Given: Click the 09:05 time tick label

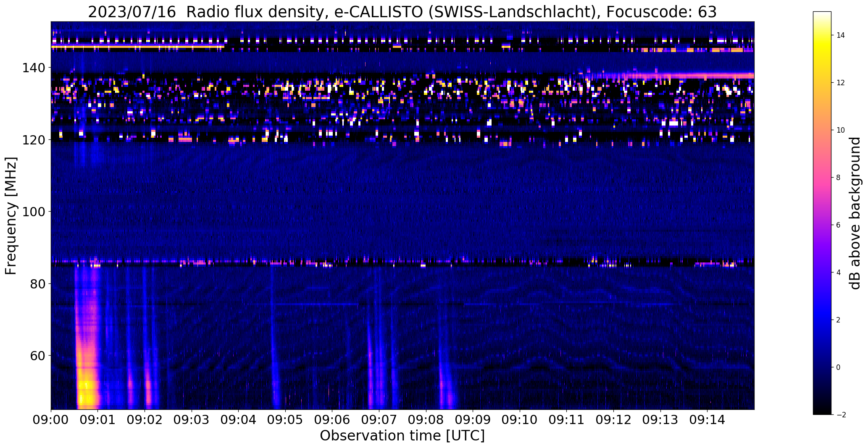Looking at the screenshot, I should pyautogui.click(x=285, y=420).
